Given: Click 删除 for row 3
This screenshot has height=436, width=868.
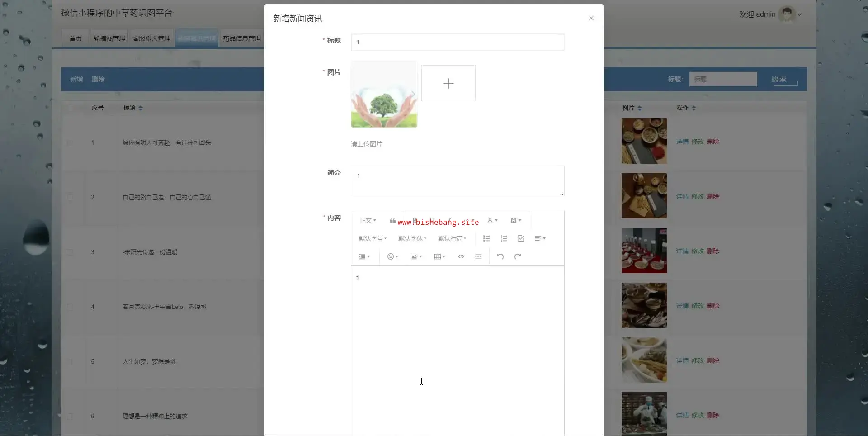Looking at the screenshot, I should (713, 251).
